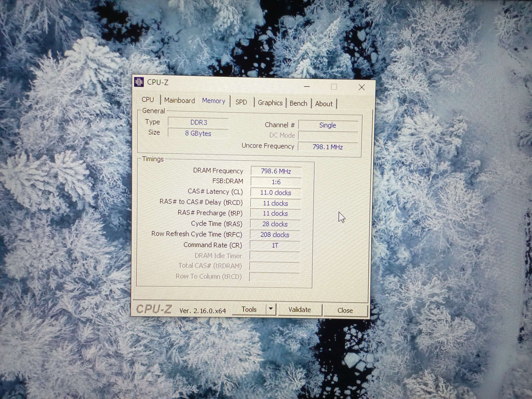Expand the Tools dropdown arrow

(x=271, y=309)
